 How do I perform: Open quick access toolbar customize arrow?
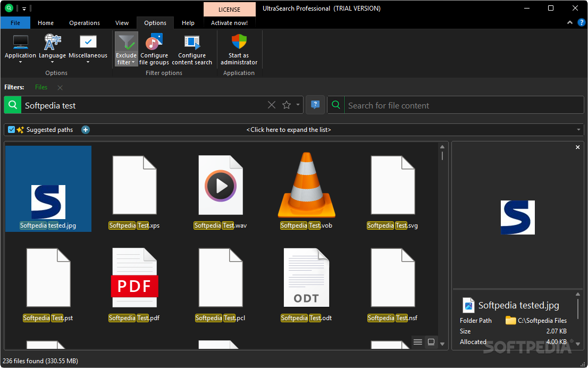click(24, 9)
